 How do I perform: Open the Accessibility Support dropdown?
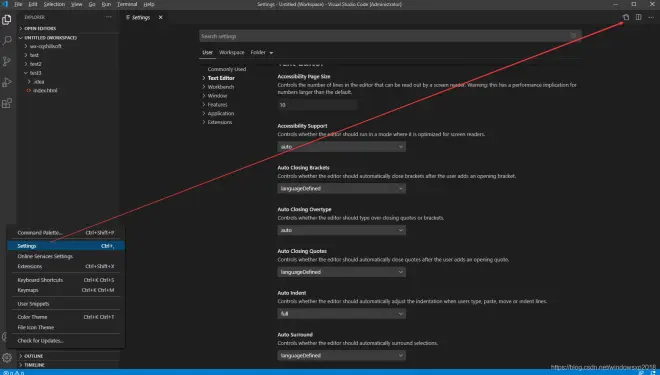point(341,146)
